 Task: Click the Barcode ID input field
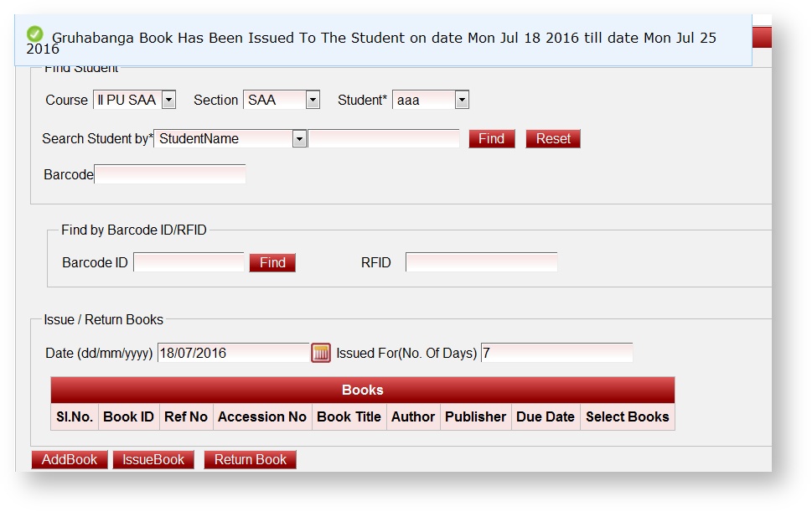(189, 263)
